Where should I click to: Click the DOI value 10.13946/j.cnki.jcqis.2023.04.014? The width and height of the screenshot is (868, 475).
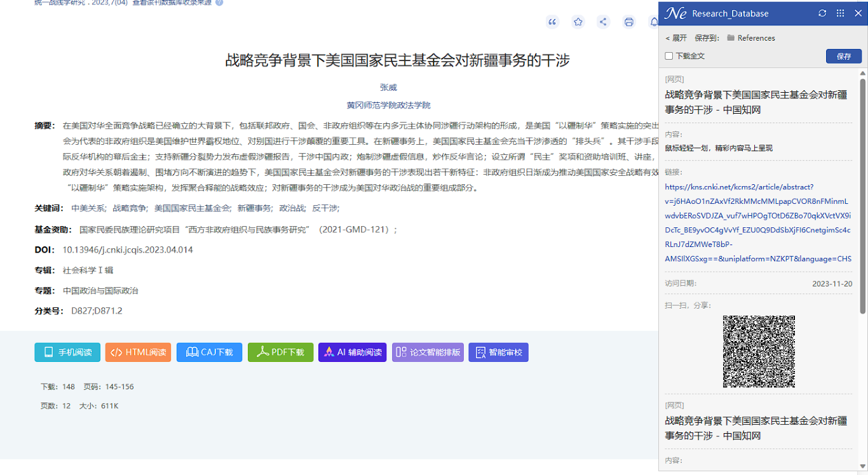127,250
